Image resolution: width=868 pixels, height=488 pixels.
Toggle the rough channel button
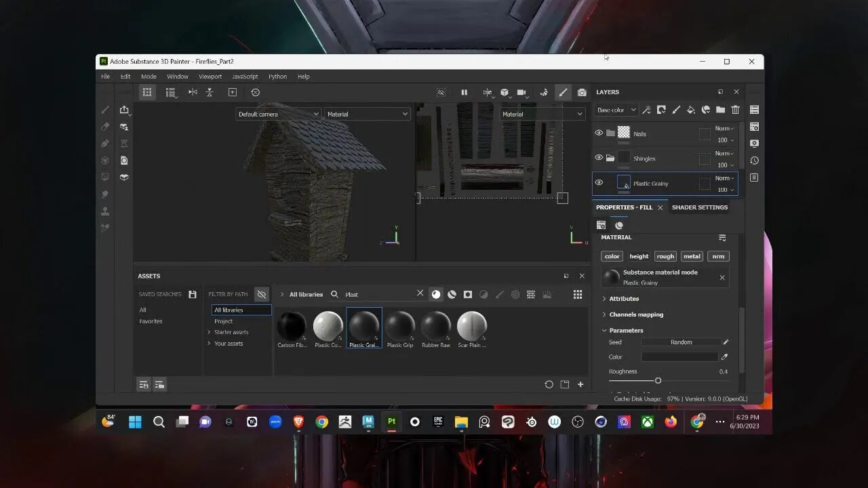tap(665, 256)
